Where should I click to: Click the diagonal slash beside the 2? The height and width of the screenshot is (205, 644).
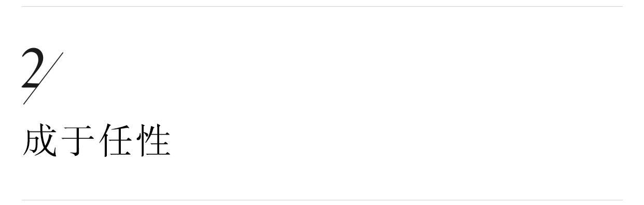click(43, 78)
